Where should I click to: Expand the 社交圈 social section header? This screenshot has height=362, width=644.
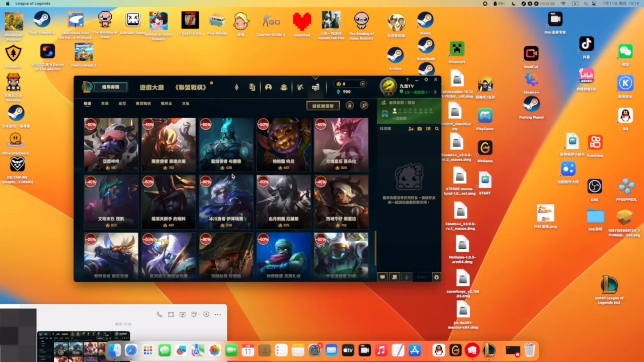coord(385,129)
